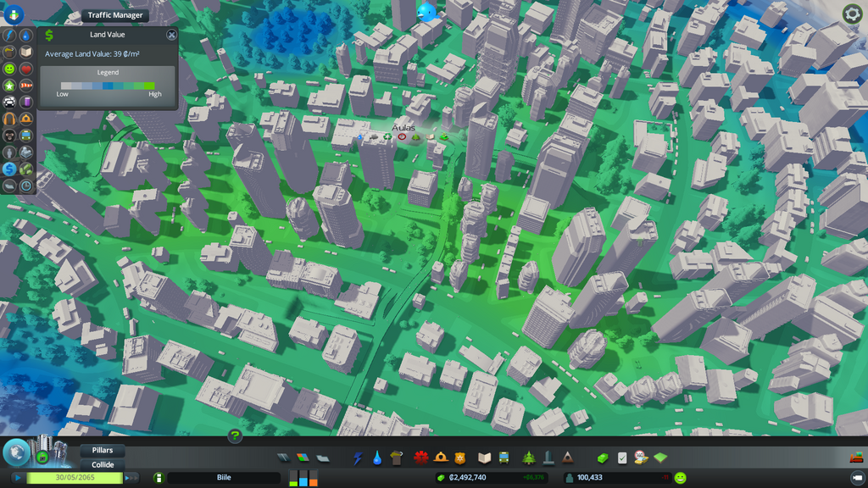
Task: Open the green terrain tile tool
Action: pyautogui.click(x=660, y=458)
